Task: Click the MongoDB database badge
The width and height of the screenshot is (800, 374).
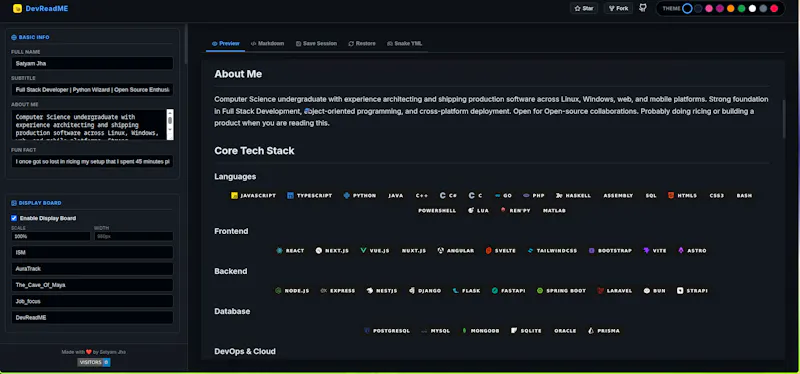Action: click(x=481, y=331)
